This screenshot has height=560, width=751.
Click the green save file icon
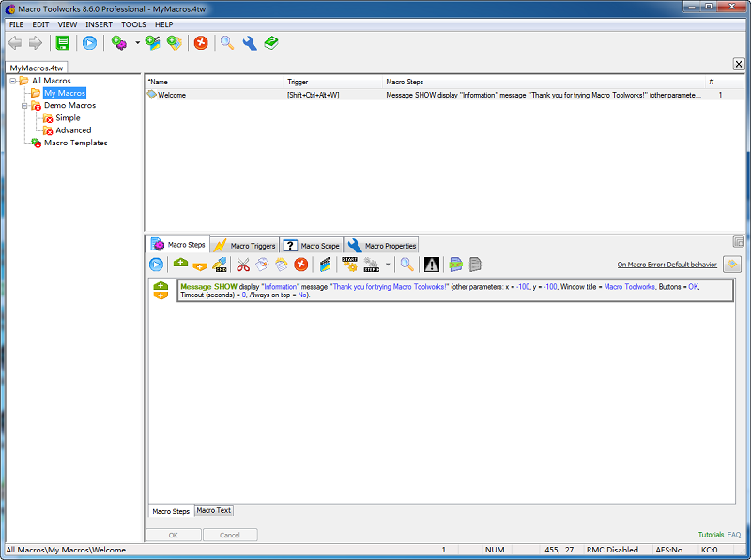coord(63,42)
